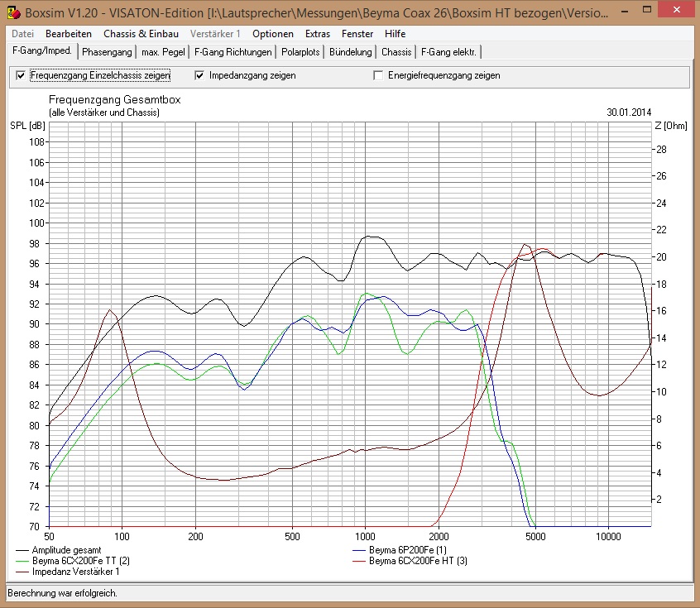Open the Bearbeiten menu
The height and width of the screenshot is (608, 700).
point(69,34)
